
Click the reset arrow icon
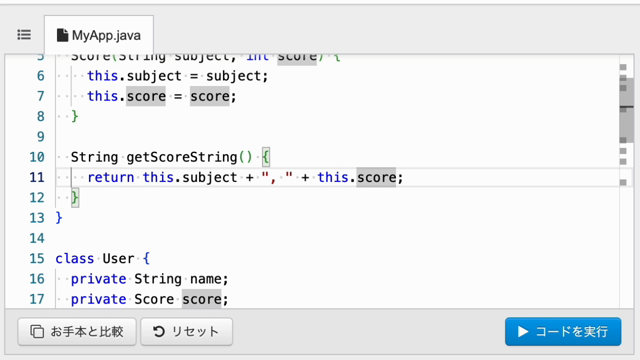click(159, 331)
